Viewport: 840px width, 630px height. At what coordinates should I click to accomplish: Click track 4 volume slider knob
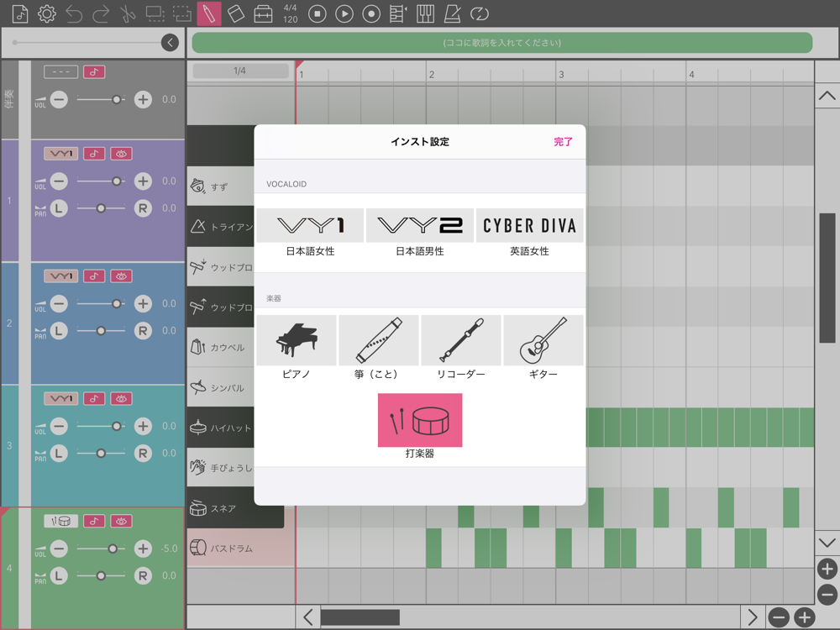pos(113,549)
